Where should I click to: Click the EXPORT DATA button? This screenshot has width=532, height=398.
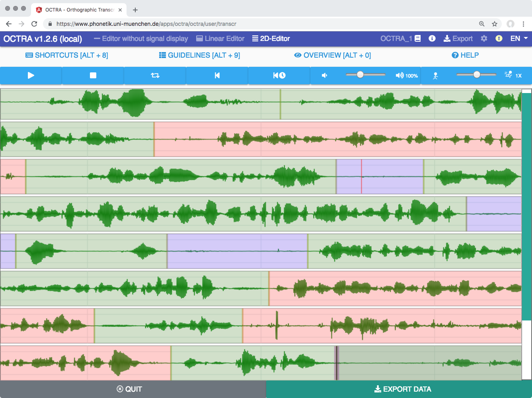tap(399, 389)
